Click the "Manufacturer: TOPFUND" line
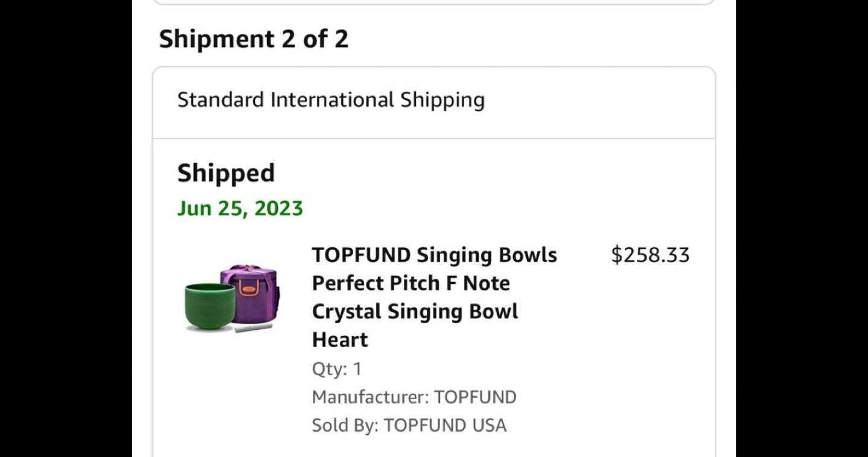Viewport: 868px width, 457px height. click(x=414, y=397)
